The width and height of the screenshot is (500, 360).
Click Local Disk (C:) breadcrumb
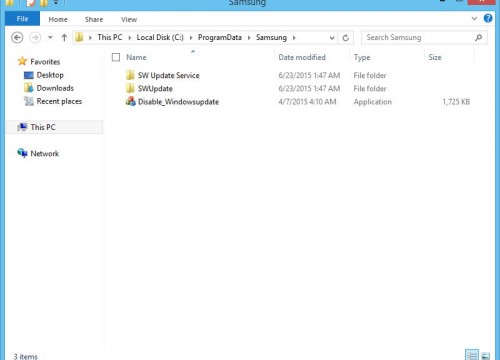[x=160, y=37]
